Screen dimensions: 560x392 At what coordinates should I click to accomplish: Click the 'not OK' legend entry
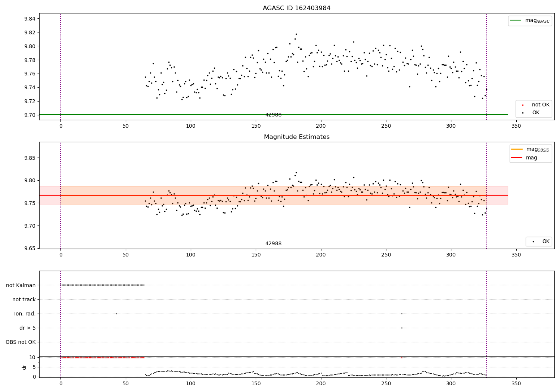536,105
